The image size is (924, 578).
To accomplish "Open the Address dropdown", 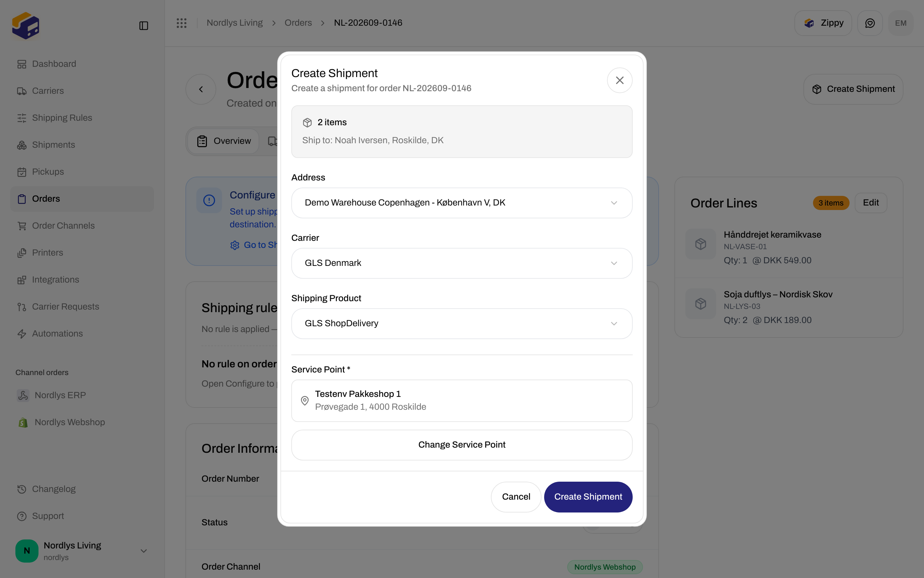I will pos(462,203).
